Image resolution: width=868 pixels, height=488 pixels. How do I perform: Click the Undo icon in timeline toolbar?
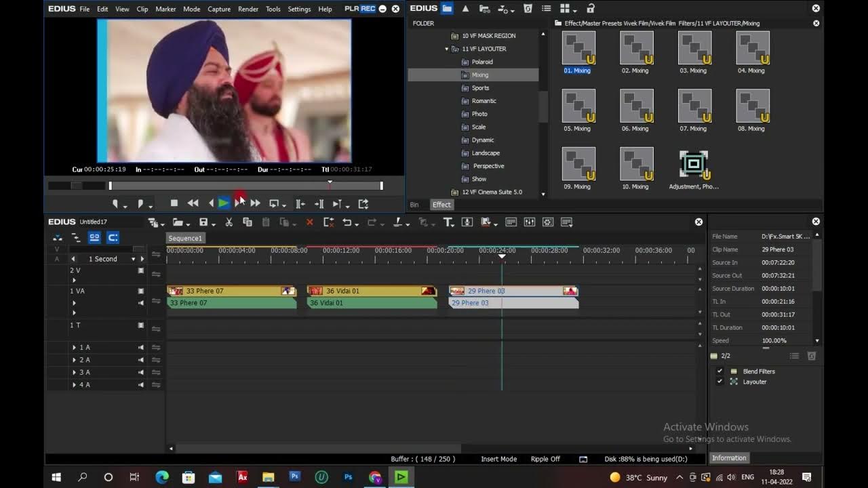(x=347, y=222)
